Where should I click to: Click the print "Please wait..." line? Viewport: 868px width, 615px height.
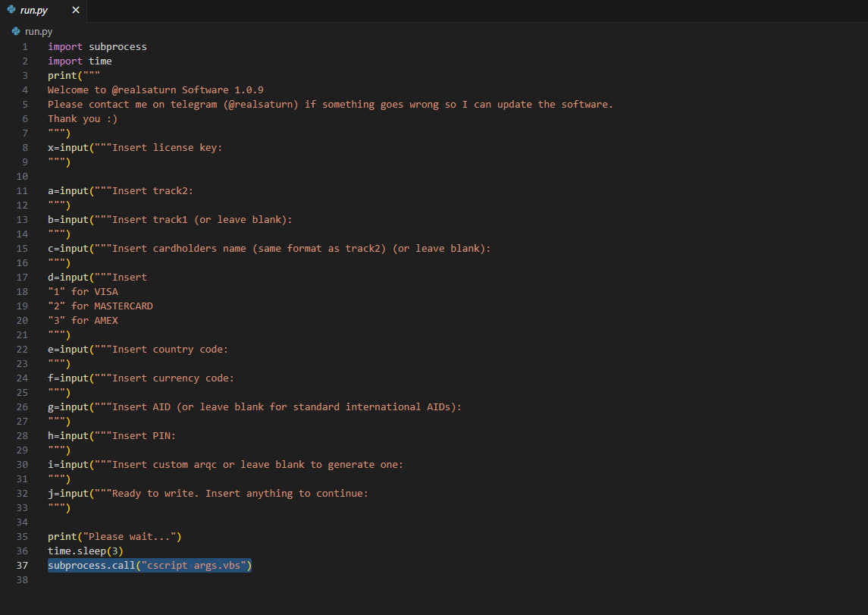pyautogui.click(x=114, y=537)
